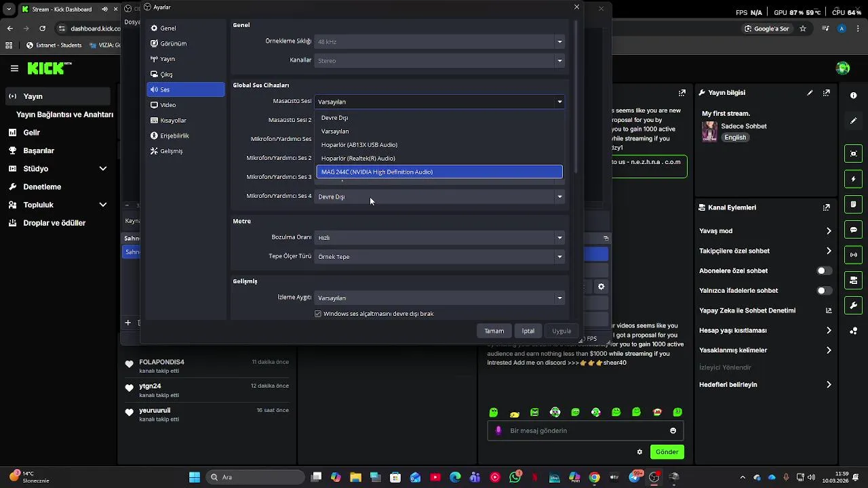Switch to Video settings tab
The width and height of the screenshot is (868, 488).
[185, 105]
